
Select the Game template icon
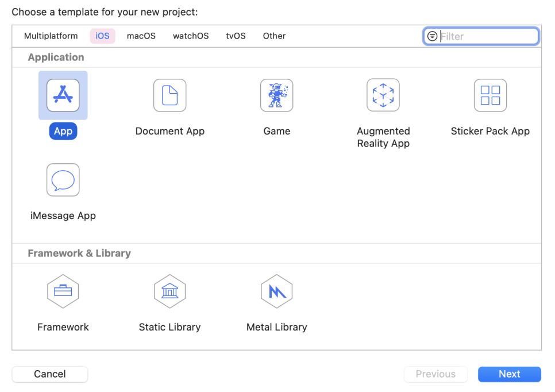(277, 95)
